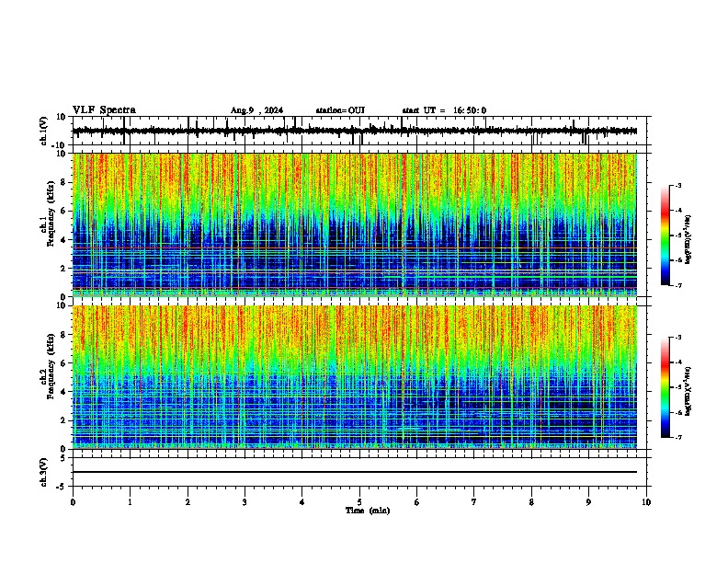The height and width of the screenshot is (563, 728).
Task: Click the "-3" tick on ch.1 colorbar
Action: coord(677,185)
